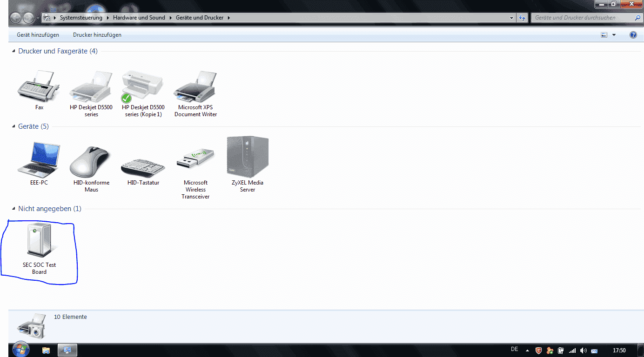The height and width of the screenshot is (357, 644).
Task: Collapse the Geräte (5) group
Action: click(13, 127)
